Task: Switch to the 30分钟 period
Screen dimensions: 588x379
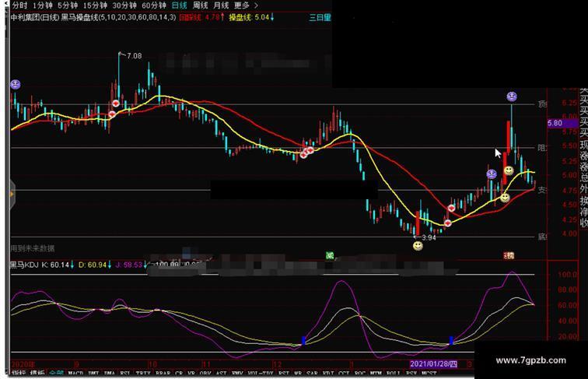Action: pyautogui.click(x=124, y=5)
